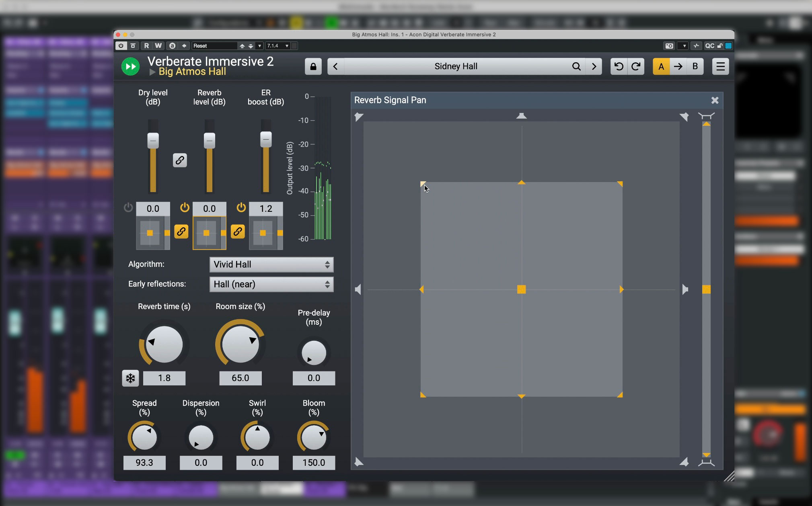This screenshot has height=506, width=812.
Task: Toggle the Reverb level power button
Action: coord(185,208)
